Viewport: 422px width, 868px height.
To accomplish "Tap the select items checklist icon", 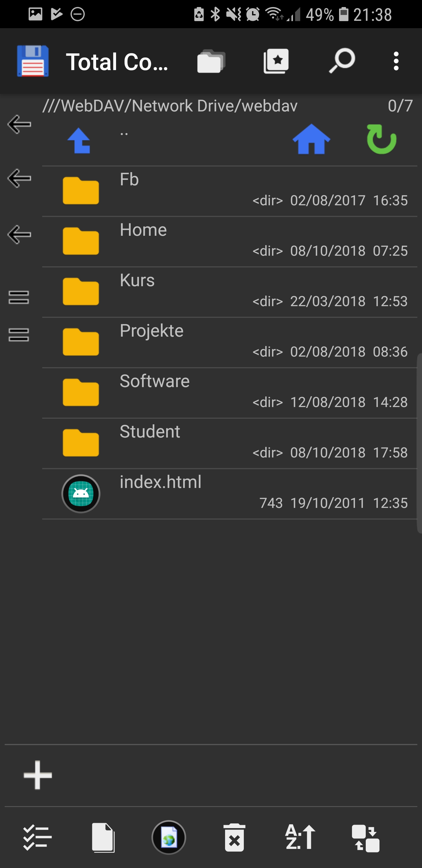I will pyautogui.click(x=37, y=837).
